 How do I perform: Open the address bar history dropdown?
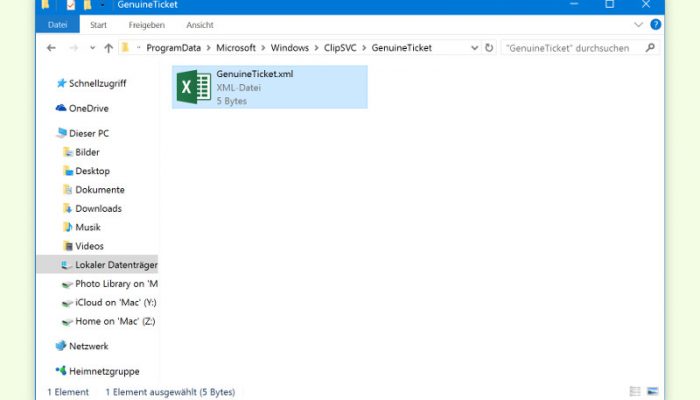pos(474,48)
